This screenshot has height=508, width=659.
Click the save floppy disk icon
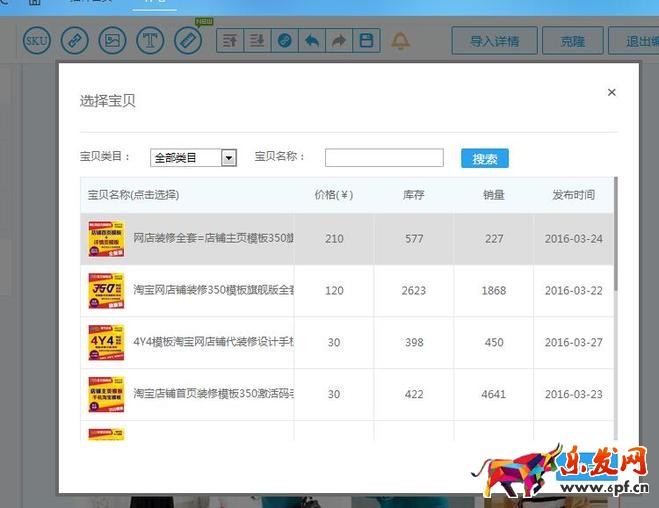[366, 41]
